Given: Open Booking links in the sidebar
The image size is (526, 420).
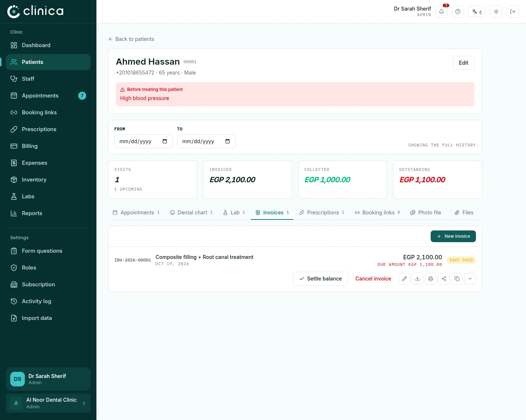Looking at the screenshot, I should pos(48,112).
